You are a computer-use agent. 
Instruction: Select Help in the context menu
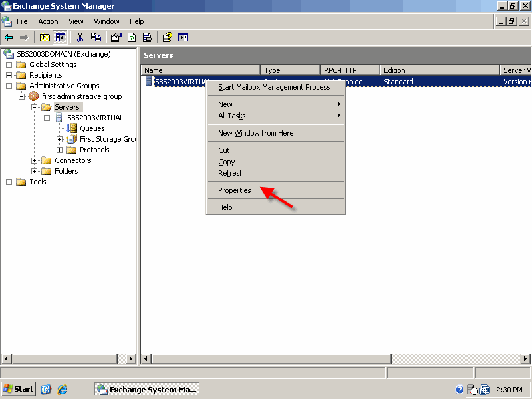click(276, 207)
